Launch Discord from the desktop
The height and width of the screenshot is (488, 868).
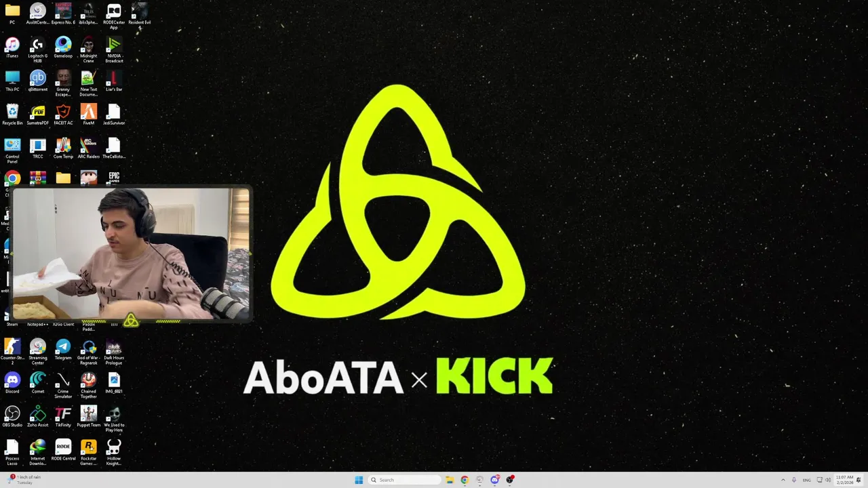click(x=12, y=383)
